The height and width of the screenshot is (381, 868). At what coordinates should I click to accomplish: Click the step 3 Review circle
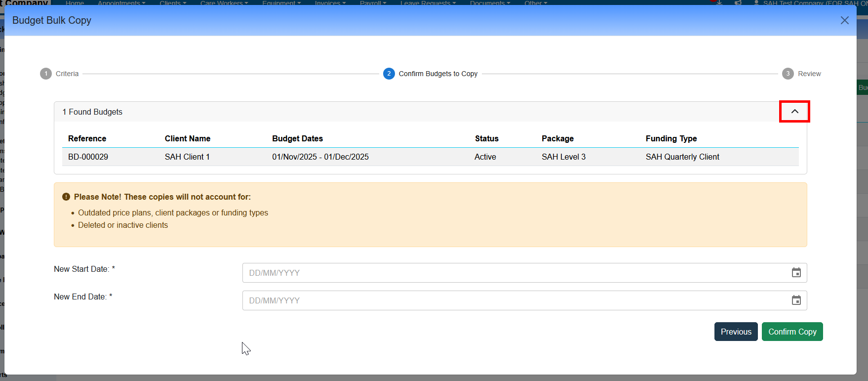point(788,74)
